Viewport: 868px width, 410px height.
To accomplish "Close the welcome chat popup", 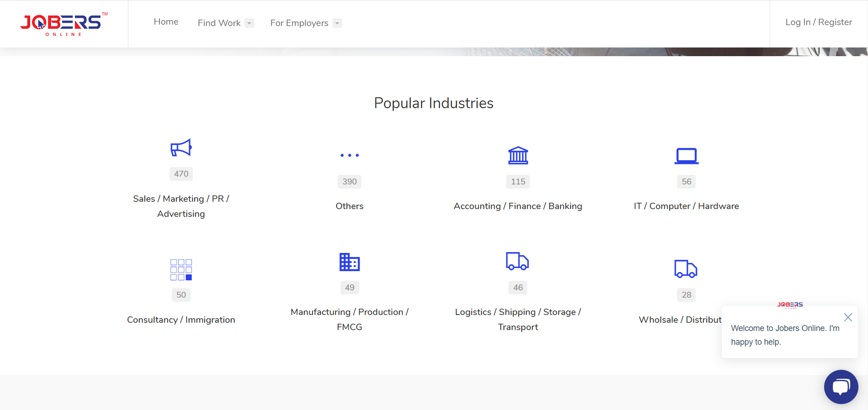I will (x=848, y=317).
